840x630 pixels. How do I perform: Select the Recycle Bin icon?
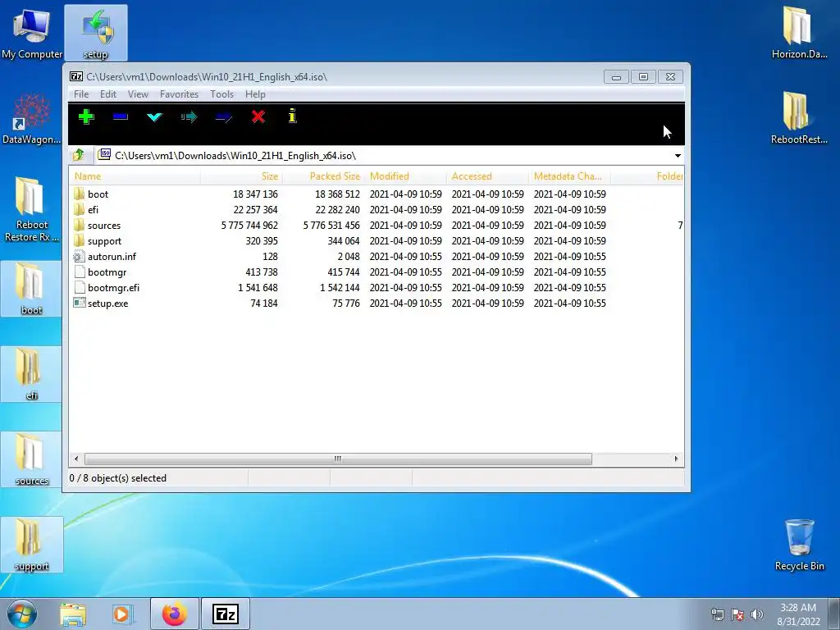tap(799, 545)
